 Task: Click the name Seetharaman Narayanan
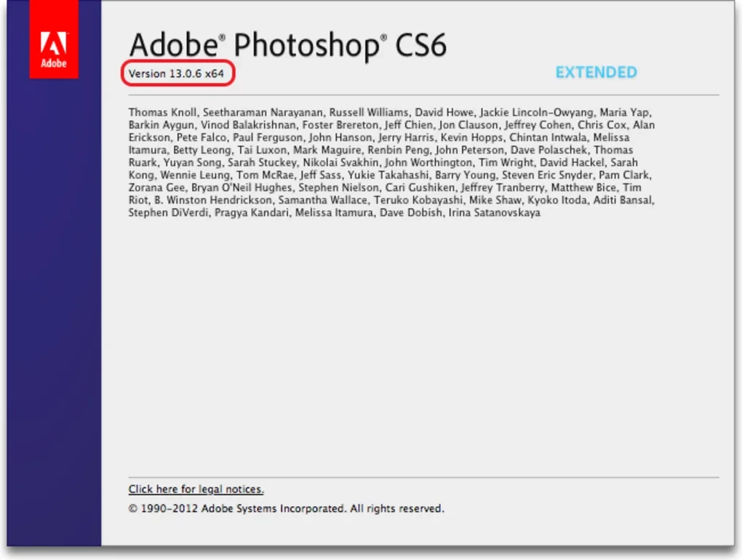[263, 113]
